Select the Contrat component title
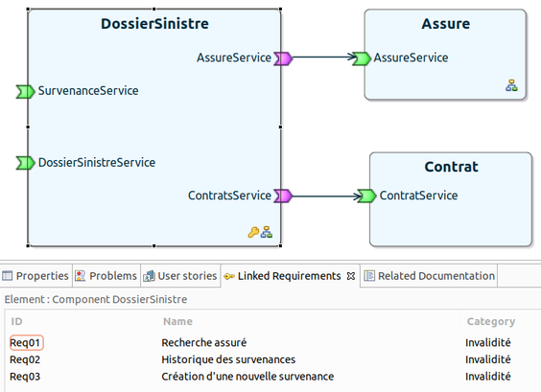The image size is (541, 392). click(451, 167)
